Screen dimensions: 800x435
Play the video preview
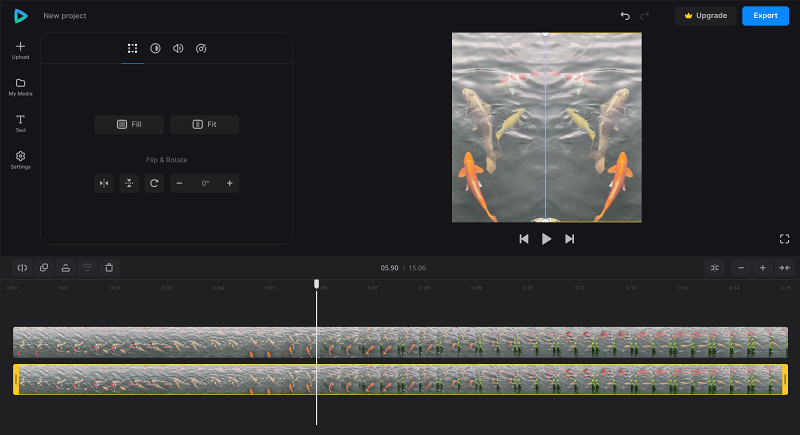tap(546, 239)
